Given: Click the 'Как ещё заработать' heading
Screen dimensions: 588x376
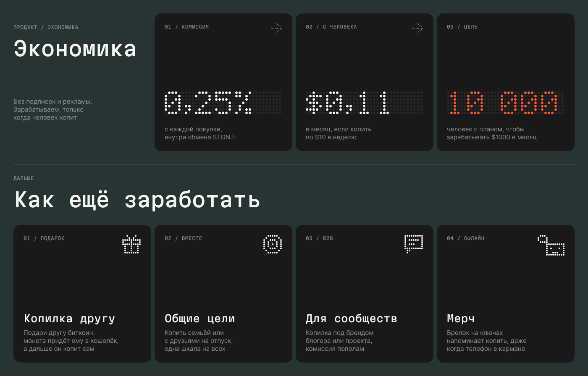Looking at the screenshot, I should tap(137, 200).
